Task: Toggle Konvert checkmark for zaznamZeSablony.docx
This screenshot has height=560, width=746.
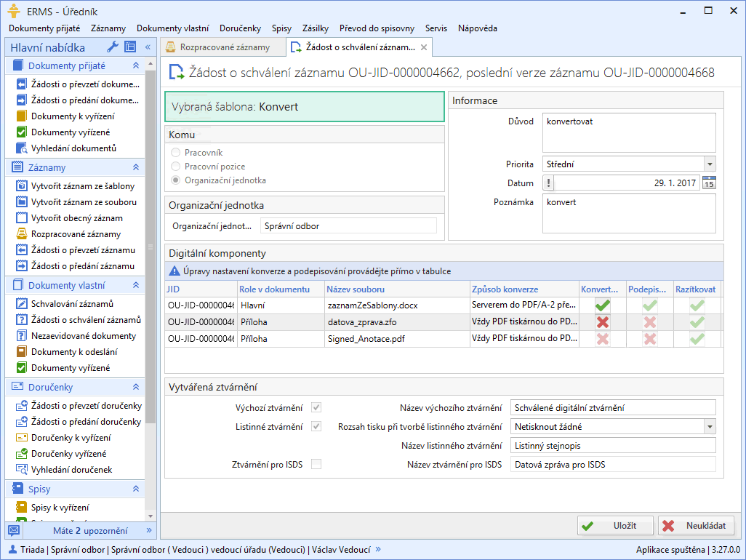Action: click(x=602, y=305)
